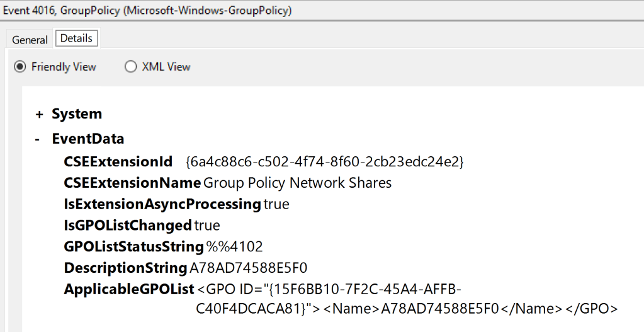Screen dimensions: 644x332
Task: Click the System heading label
Action: [77, 114]
